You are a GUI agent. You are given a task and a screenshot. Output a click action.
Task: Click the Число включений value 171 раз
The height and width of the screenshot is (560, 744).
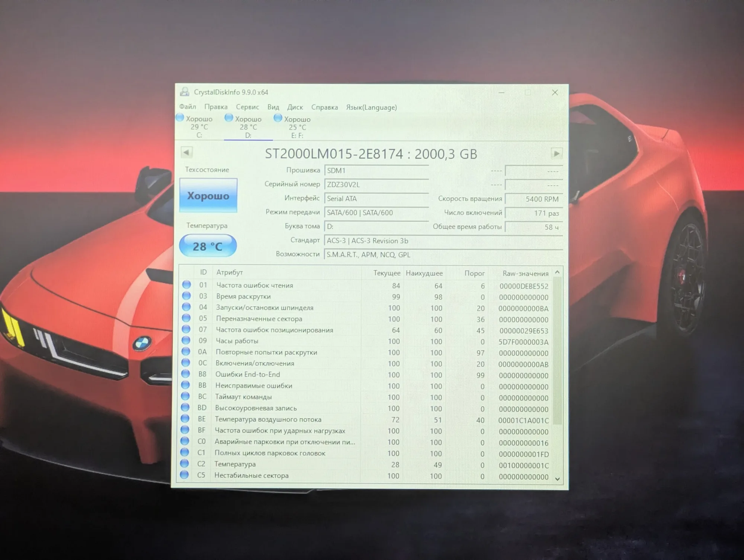[x=533, y=213]
